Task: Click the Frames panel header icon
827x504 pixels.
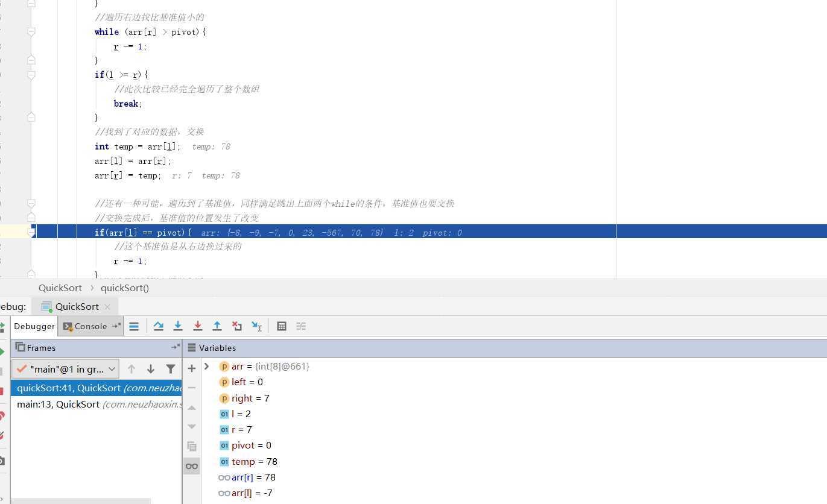Action: coord(20,347)
